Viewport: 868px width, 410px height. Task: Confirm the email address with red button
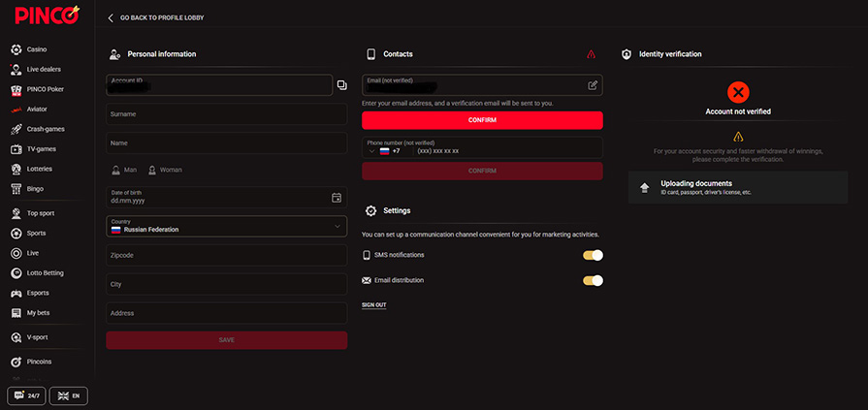482,120
